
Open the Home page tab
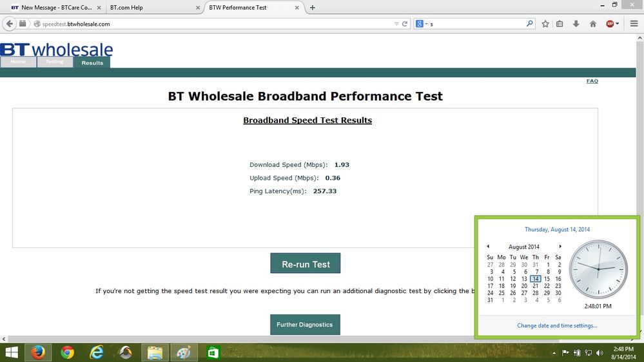point(18,62)
